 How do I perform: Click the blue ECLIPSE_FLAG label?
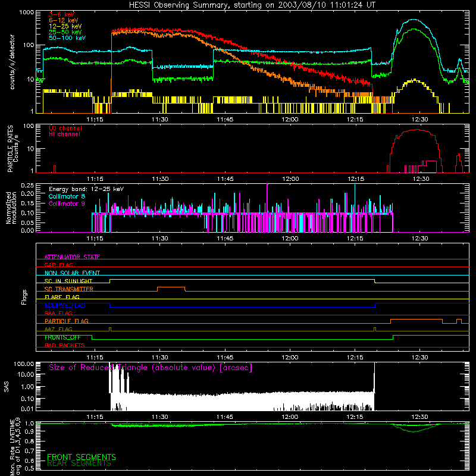pyautogui.click(x=65, y=305)
